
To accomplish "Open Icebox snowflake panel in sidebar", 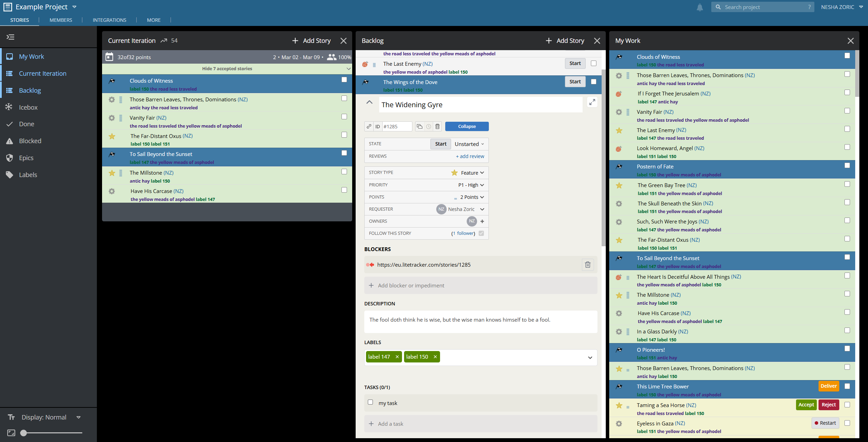I will [9, 107].
